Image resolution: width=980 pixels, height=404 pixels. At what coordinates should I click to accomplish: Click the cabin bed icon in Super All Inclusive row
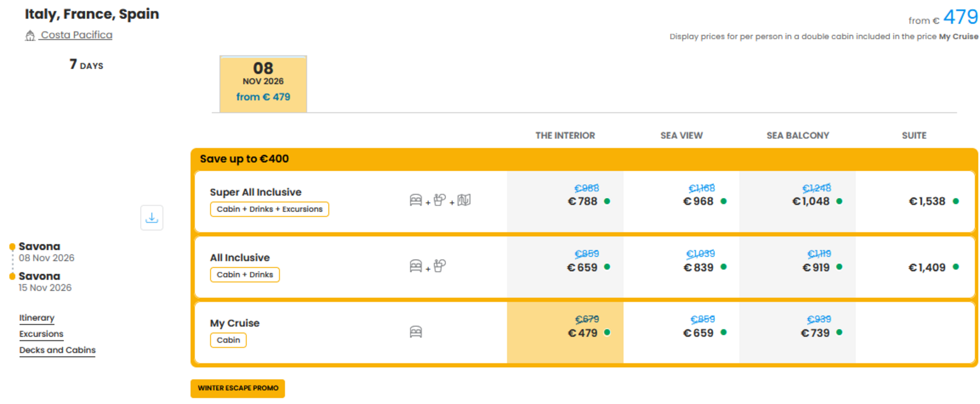point(416,200)
